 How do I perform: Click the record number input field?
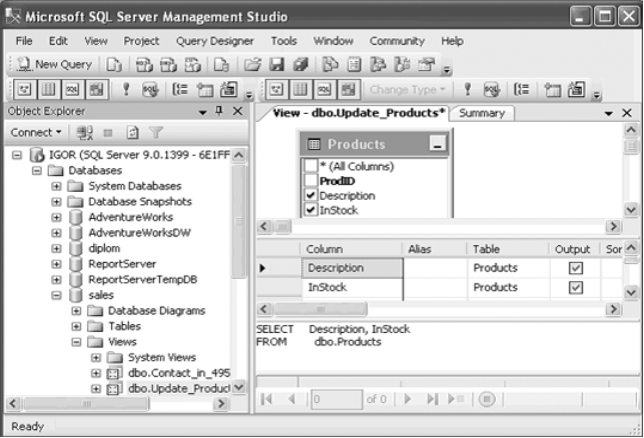[x=336, y=399]
